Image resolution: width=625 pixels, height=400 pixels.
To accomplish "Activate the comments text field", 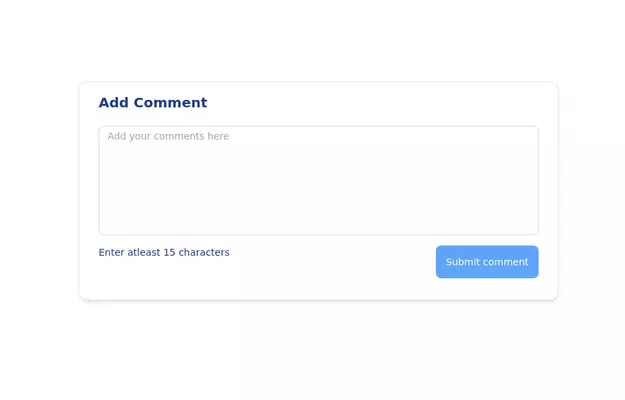I will click(x=318, y=180).
